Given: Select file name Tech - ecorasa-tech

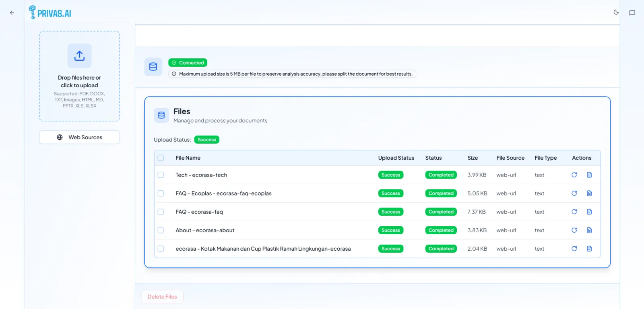Looking at the screenshot, I should tap(201, 175).
